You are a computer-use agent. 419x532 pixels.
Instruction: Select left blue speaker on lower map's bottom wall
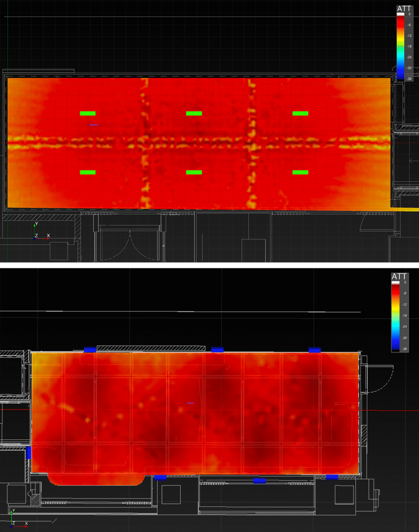click(x=160, y=477)
